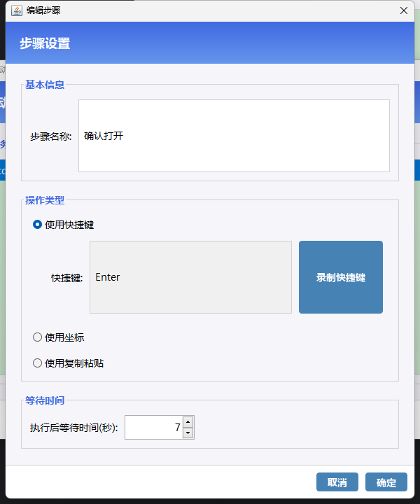Close the 编辑步骤 dialog
Image resolution: width=420 pixels, height=504 pixels.
(404, 10)
